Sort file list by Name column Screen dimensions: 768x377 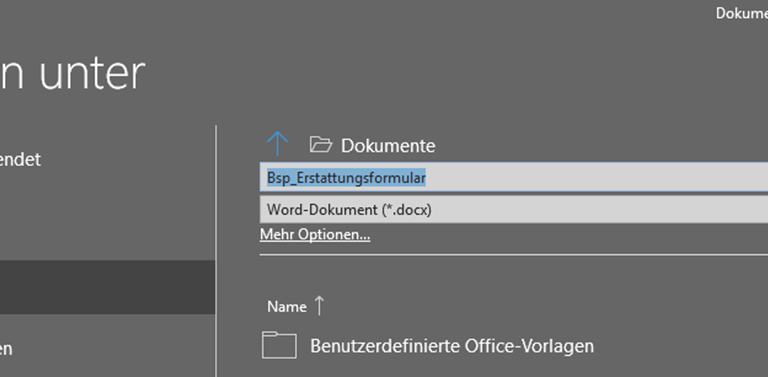287,307
